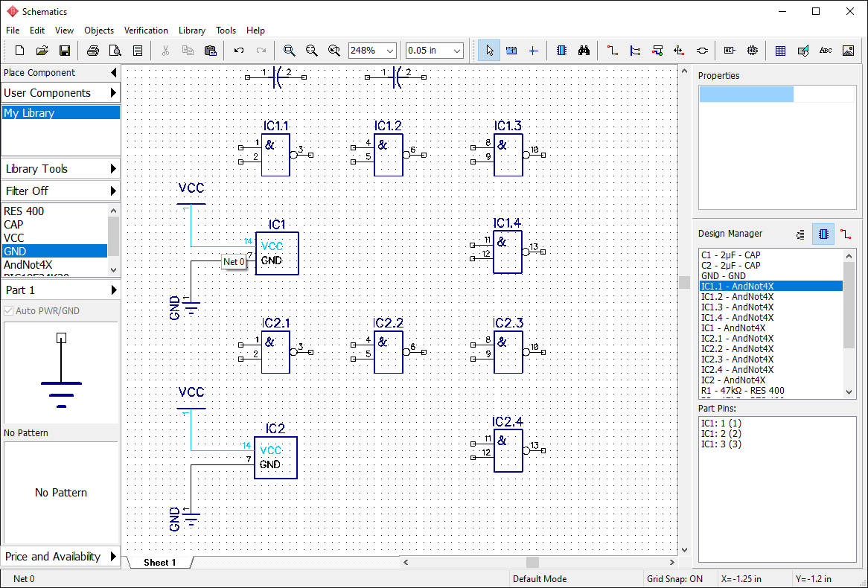868x588 pixels.
Task: Insert a table using grid icon
Action: [x=781, y=51]
